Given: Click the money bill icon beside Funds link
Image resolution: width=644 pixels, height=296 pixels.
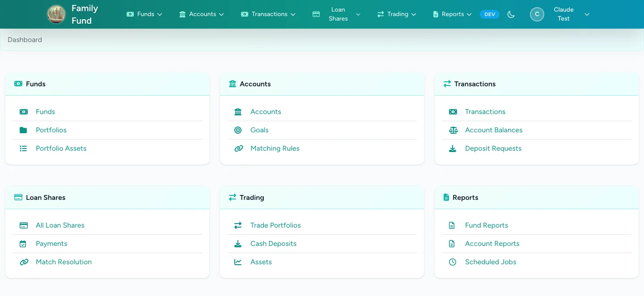Looking at the screenshot, I should coord(24,112).
